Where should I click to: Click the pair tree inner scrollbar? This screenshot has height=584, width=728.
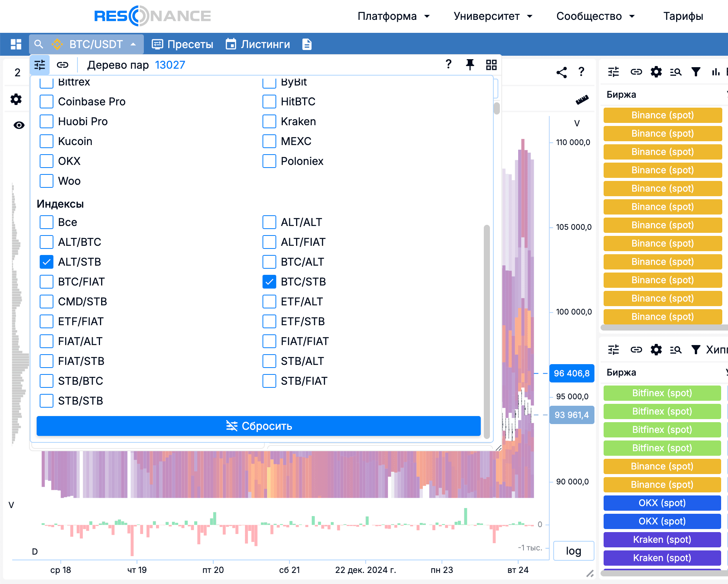[487, 331]
